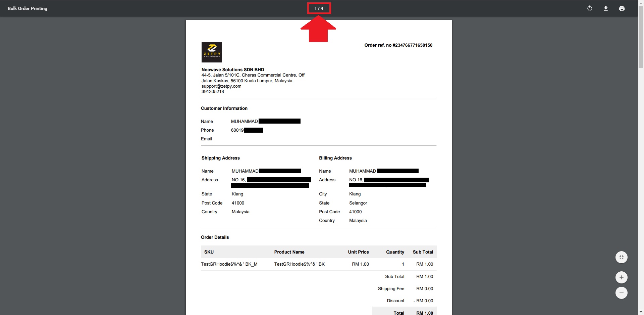Image resolution: width=644 pixels, height=315 pixels.
Task: Click the Product Name column header
Action: [x=289, y=252]
